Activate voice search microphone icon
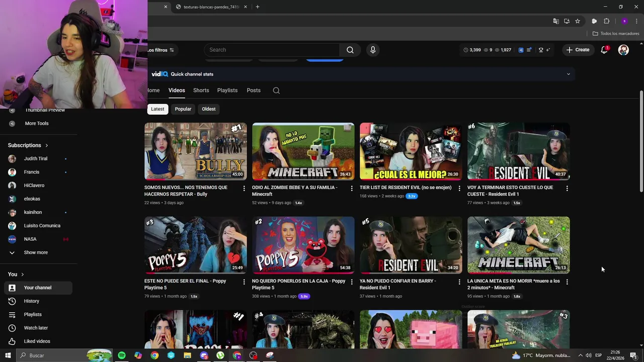Viewport: 644px width, 362px height. [373, 50]
